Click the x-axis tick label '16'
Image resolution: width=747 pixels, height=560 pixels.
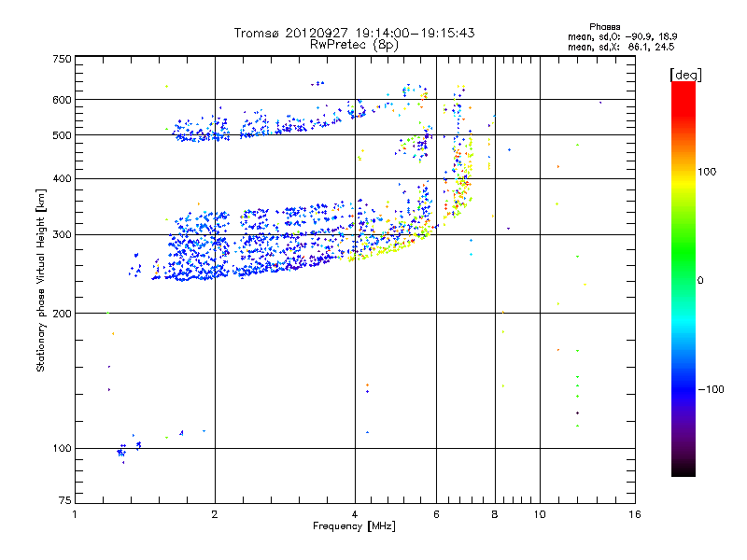tap(635, 514)
